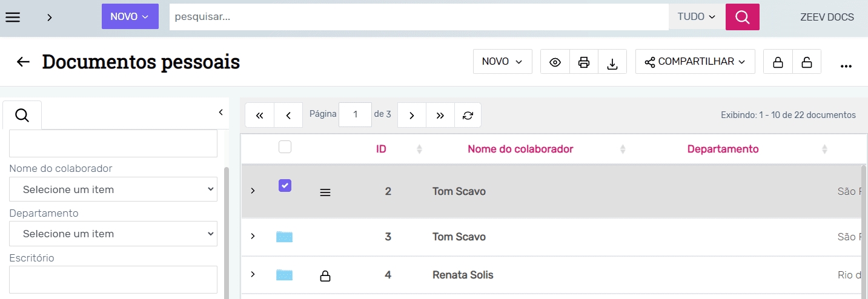
Task: Download with the download arrow icon
Action: click(612, 62)
